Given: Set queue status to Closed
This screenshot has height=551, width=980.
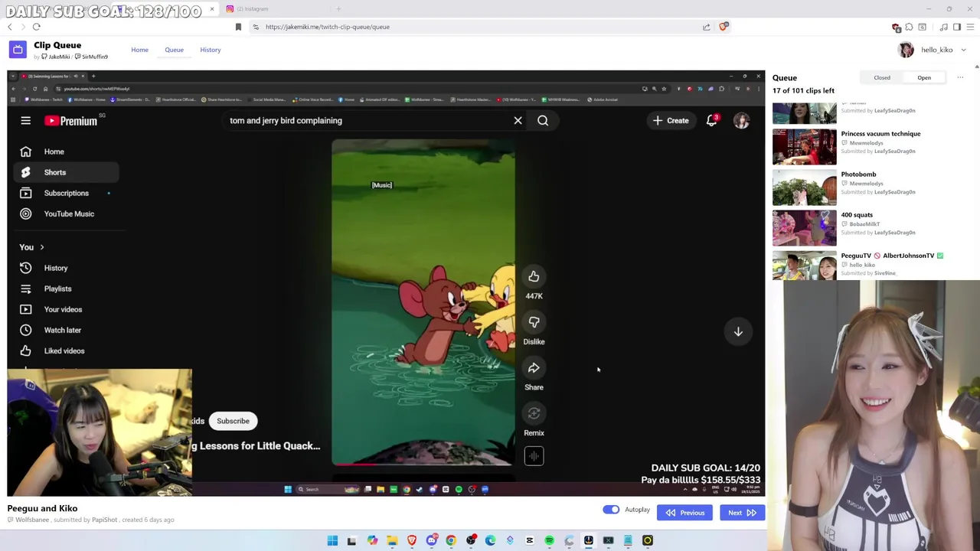Looking at the screenshot, I should point(882,77).
